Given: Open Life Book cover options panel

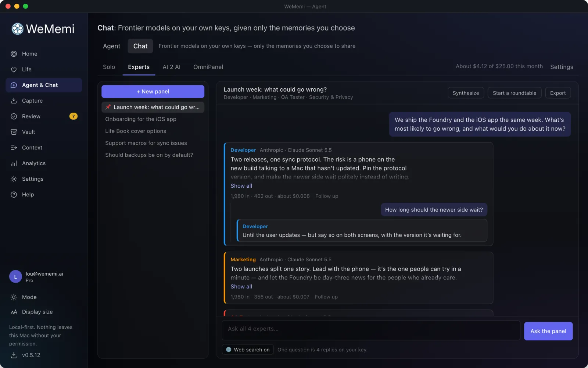Looking at the screenshot, I should [153, 131].
